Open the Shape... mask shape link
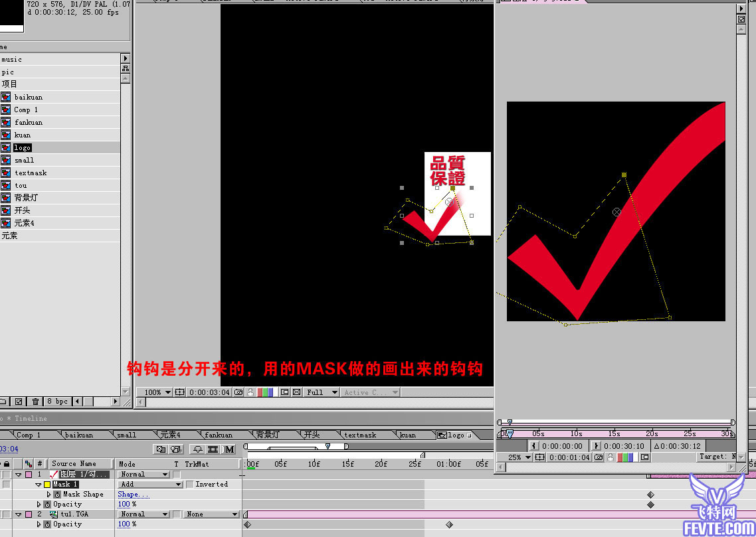Screen dimensions: 756x537 (x=133, y=495)
